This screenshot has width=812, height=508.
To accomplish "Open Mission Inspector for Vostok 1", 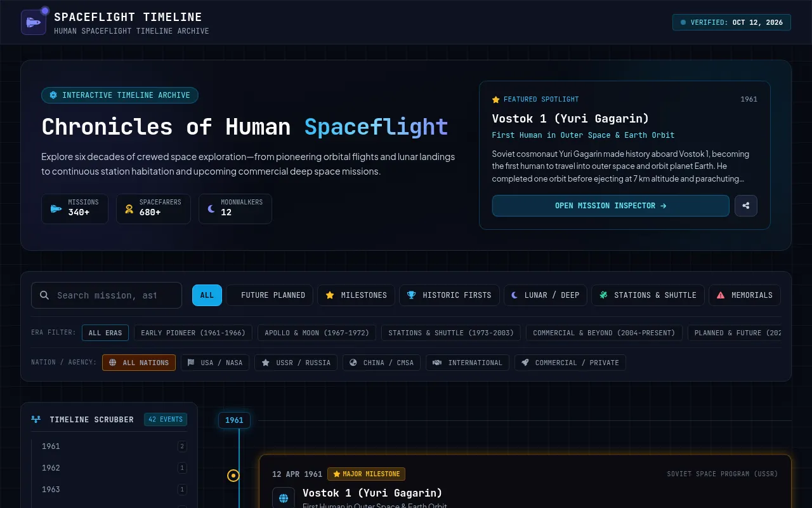I will tap(611, 206).
